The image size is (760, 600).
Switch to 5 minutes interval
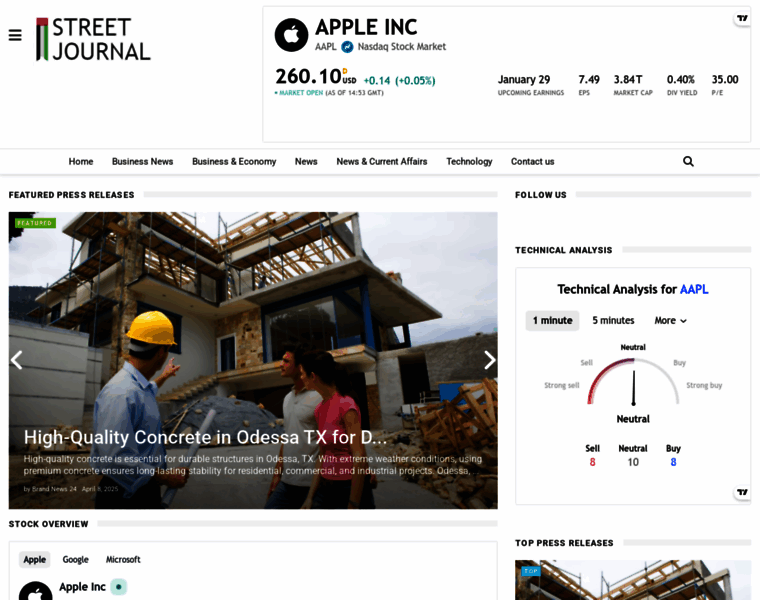(x=613, y=321)
